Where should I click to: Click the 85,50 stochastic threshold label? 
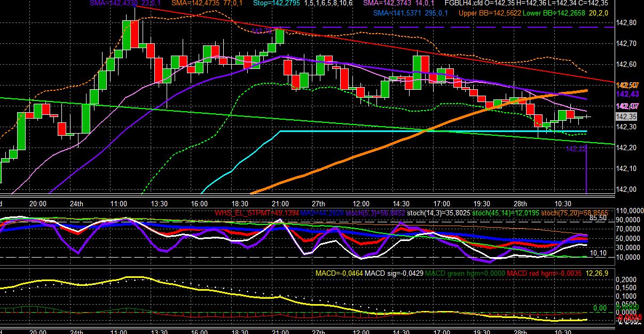pyautogui.click(x=598, y=218)
